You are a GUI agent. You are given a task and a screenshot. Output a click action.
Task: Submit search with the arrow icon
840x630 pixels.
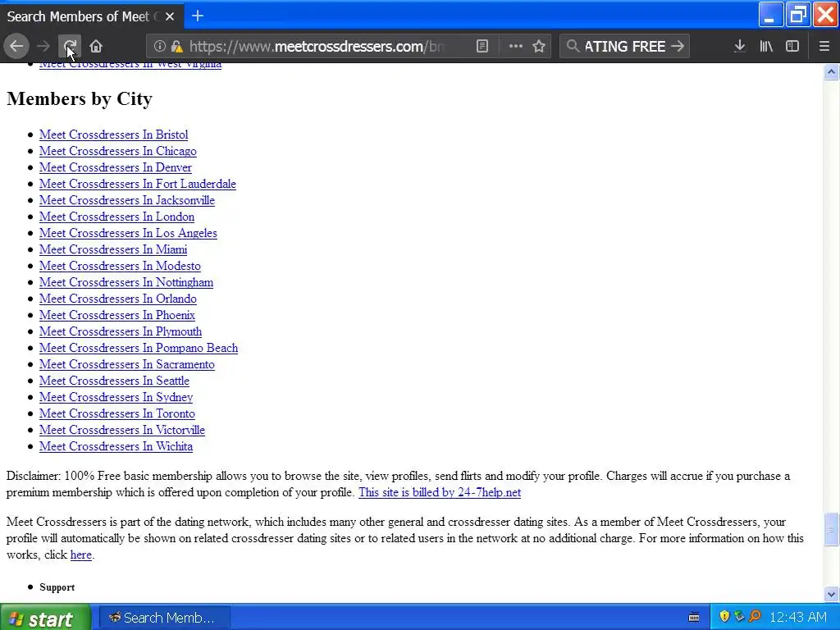tap(678, 47)
